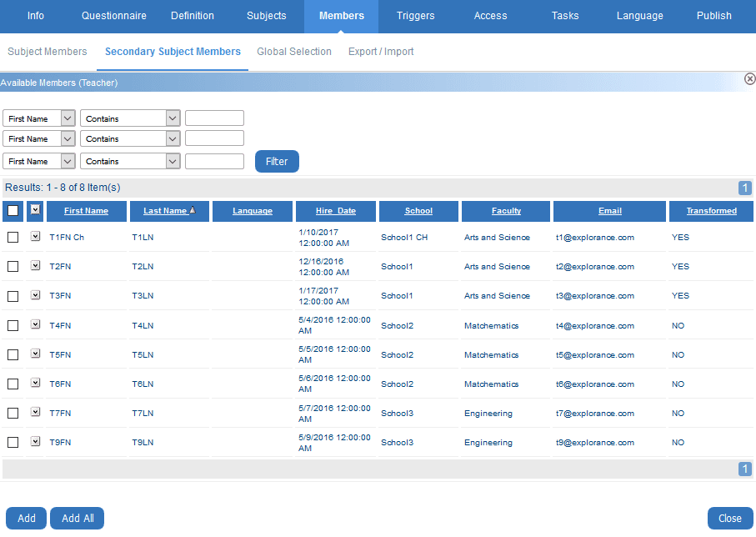Open the row menu icon for T3FN
The width and height of the screenshot is (756, 537).
[35, 295]
